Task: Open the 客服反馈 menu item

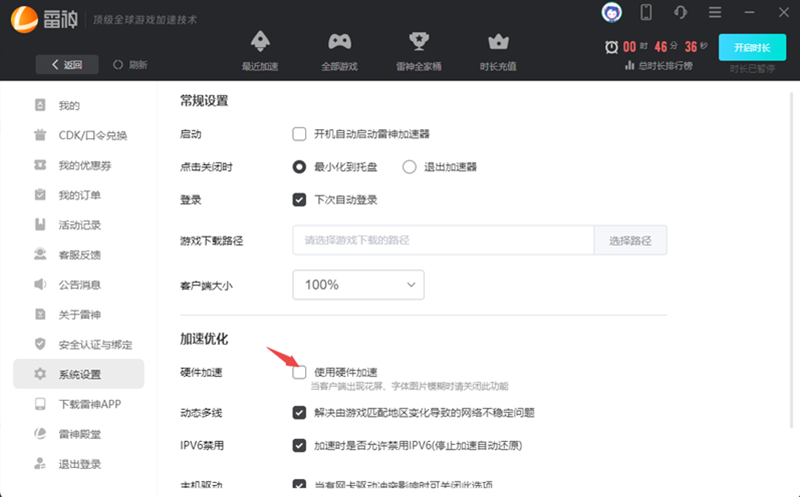Action: (x=79, y=254)
